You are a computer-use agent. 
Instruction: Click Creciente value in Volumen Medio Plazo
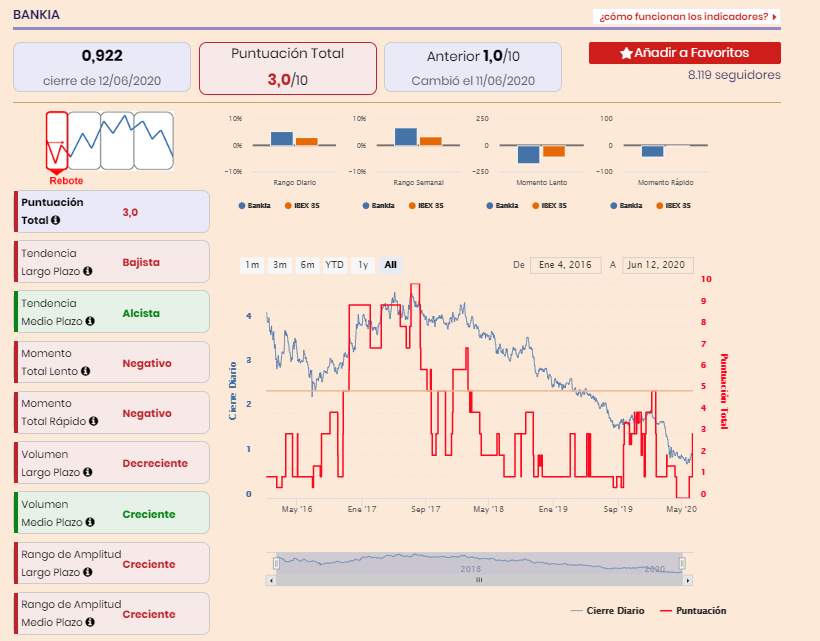click(x=149, y=514)
